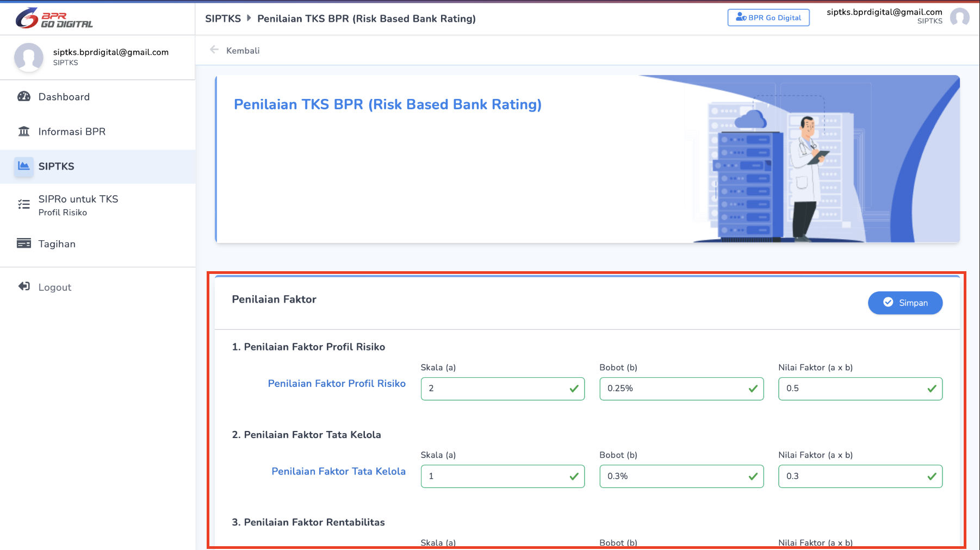980x550 pixels.
Task: Click the Tata Kelola Bobot field showing 0.3%
Action: pos(681,476)
